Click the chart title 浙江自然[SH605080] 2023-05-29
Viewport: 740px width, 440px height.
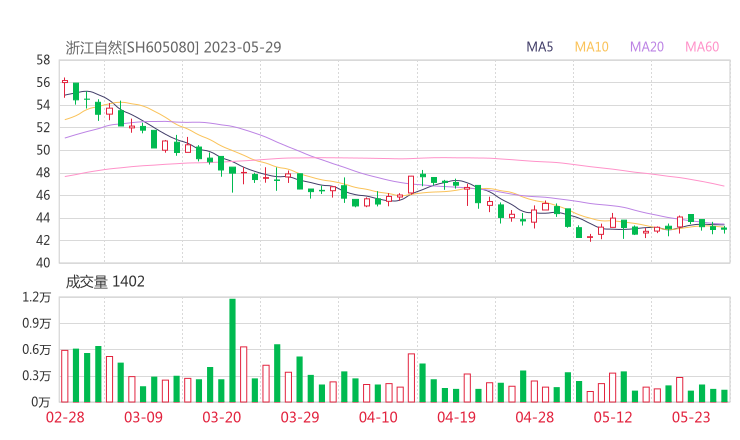173,47
